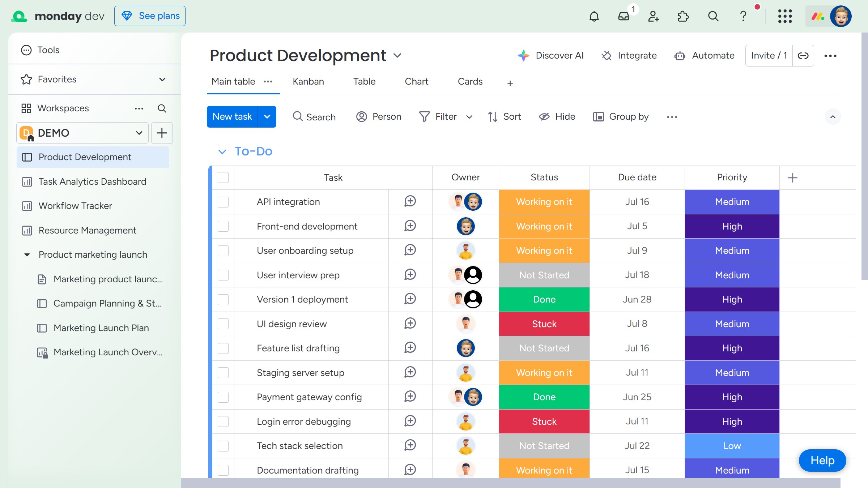Viewport: 868px width, 488px height.
Task: Open the Group by options
Action: coord(621,117)
